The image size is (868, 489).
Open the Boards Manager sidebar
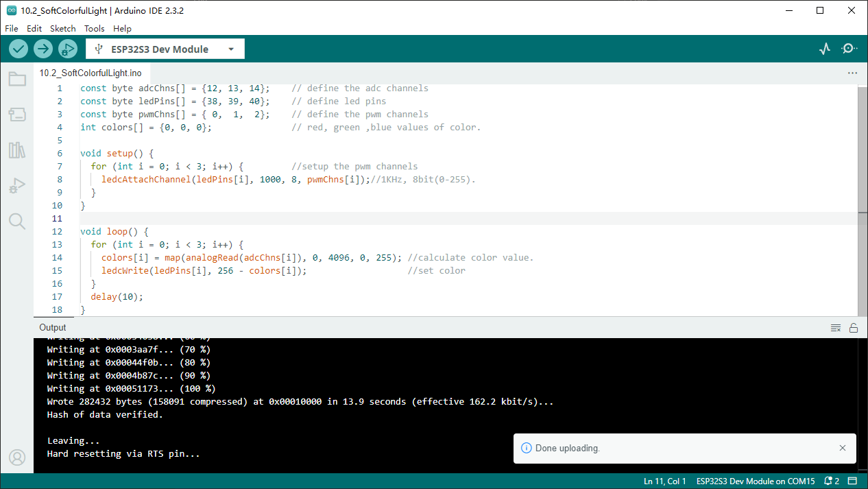(x=17, y=115)
